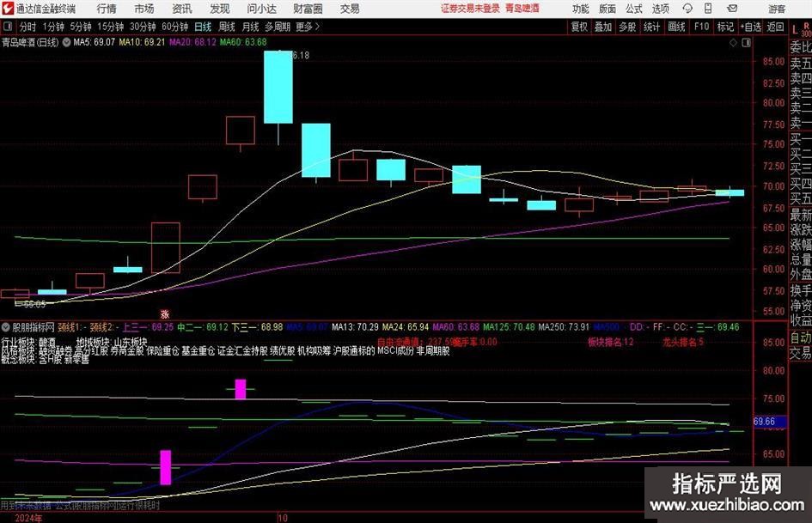Click the 青岛啤酒 stock name in the title bar

point(522,9)
